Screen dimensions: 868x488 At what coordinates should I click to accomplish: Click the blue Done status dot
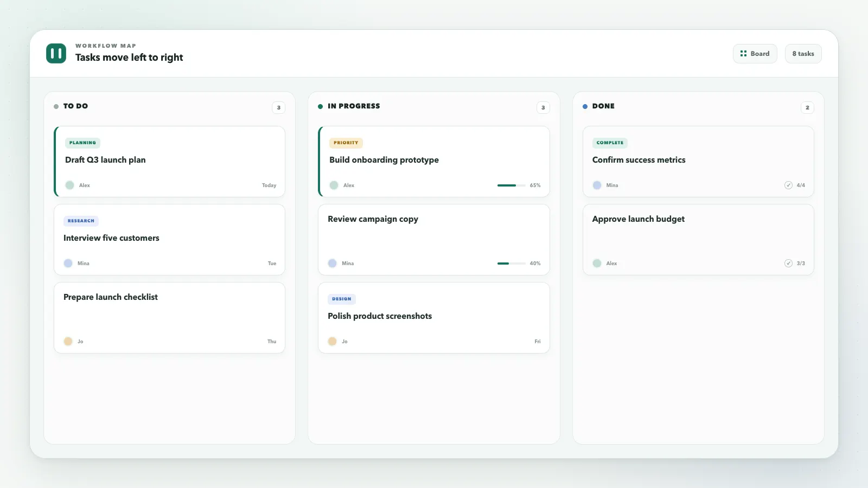(x=585, y=106)
